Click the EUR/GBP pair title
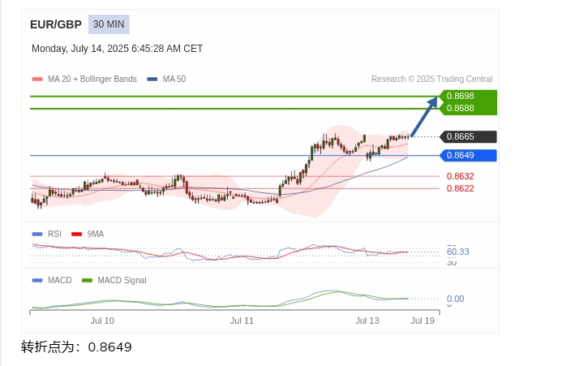 pyautogui.click(x=56, y=24)
